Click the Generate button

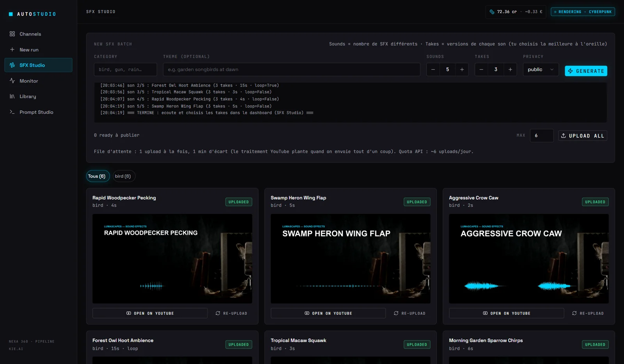pos(586,71)
